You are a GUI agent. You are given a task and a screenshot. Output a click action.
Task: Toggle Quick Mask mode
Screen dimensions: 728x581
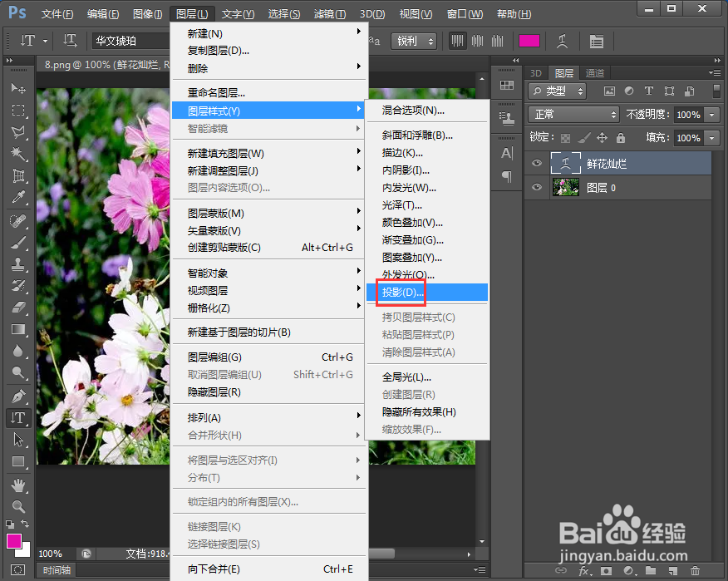point(17,570)
